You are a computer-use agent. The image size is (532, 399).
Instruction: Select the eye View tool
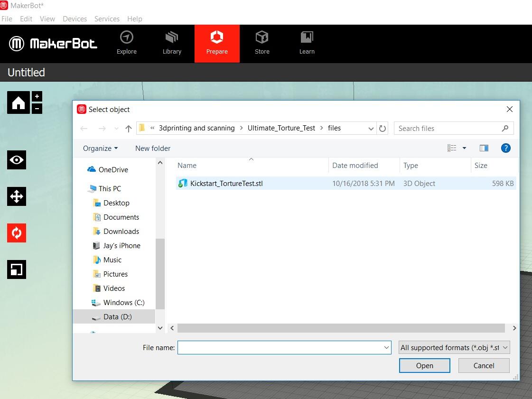(x=17, y=160)
